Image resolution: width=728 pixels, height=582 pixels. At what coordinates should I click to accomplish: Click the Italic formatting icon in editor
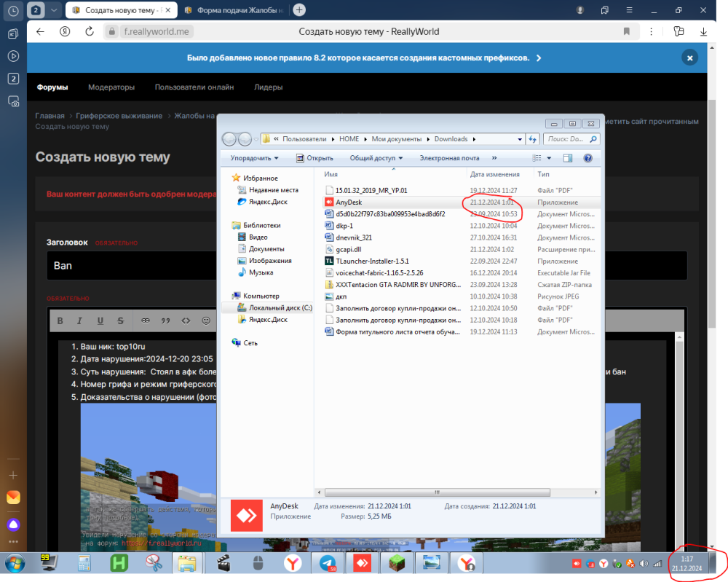tap(79, 321)
